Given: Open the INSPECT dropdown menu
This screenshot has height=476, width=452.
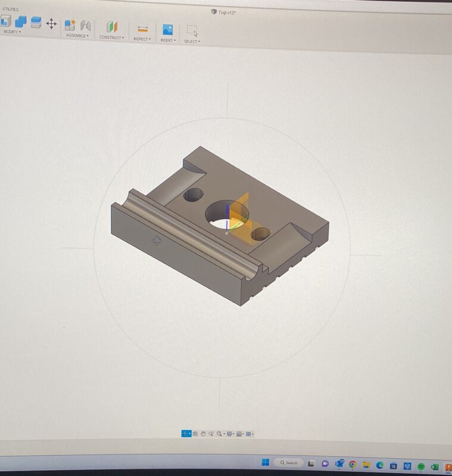Looking at the screenshot, I should coord(142,39).
